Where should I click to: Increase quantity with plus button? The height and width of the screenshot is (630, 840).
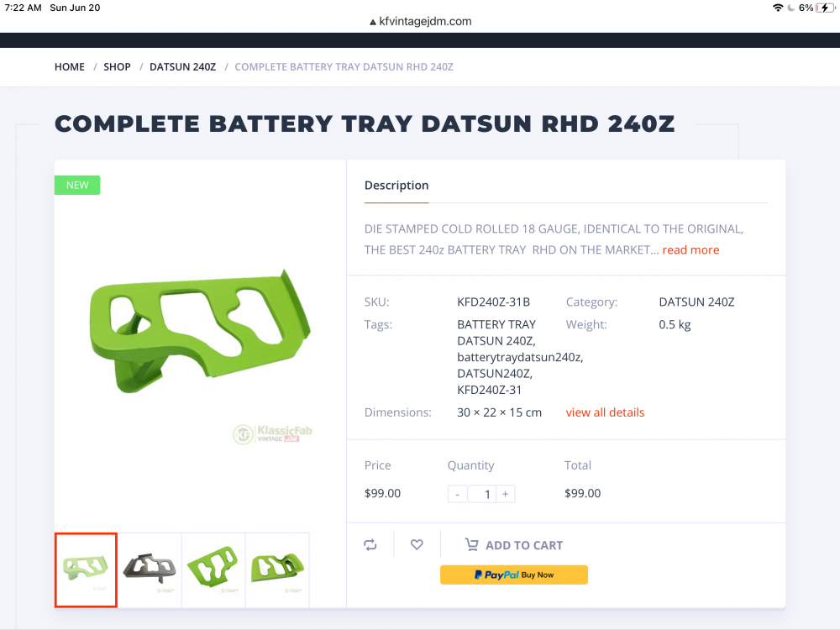pyautogui.click(x=505, y=494)
